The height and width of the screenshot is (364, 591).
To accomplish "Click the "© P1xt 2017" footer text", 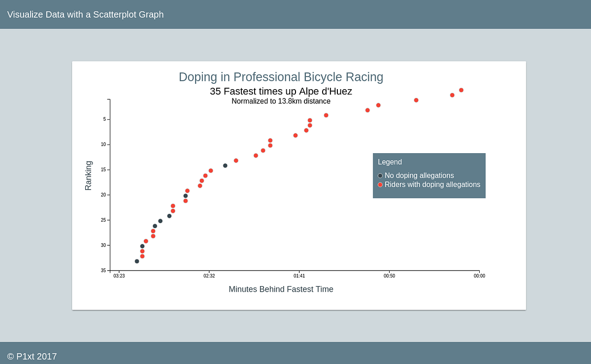I will pyautogui.click(x=32, y=356).
